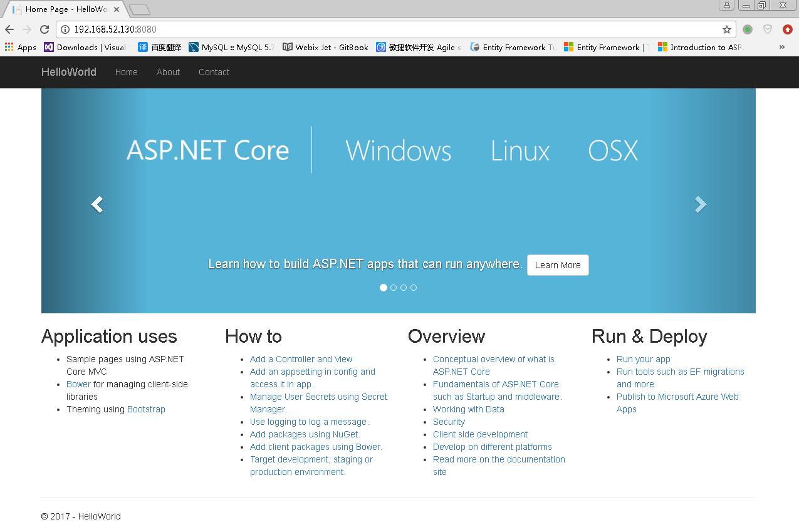Open the Downloads | Visual bookmark
Image resolution: width=799 pixels, height=532 pixels.
[x=85, y=47]
